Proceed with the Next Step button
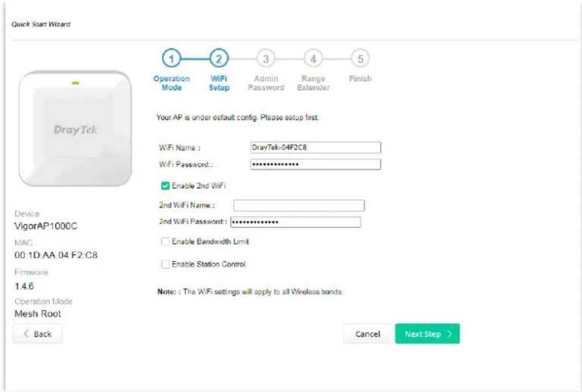This screenshot has height=392, width=582. click(x=427, y=334)
